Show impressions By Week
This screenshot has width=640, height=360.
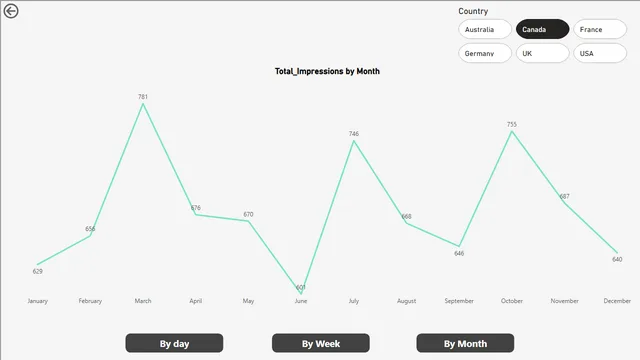(x=321, y=343)
